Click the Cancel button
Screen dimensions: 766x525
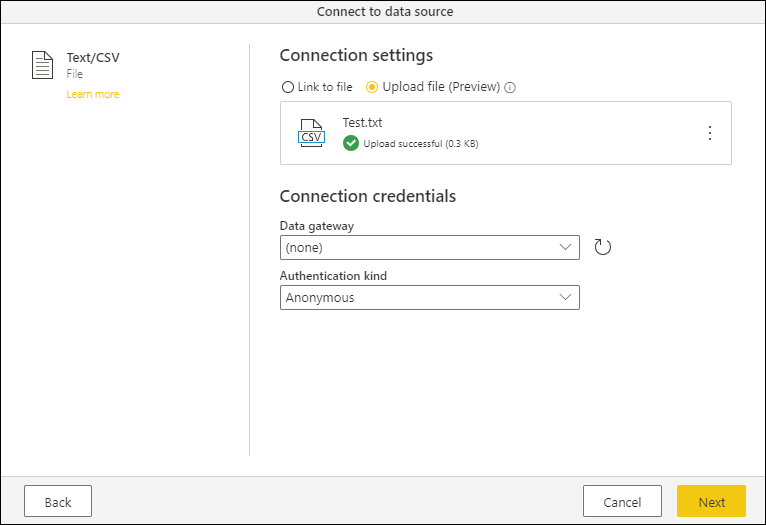tap(622, 502)
